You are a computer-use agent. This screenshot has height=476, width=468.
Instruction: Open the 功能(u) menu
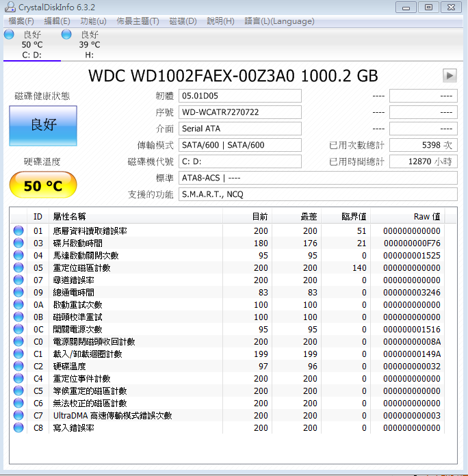click(93, 21)
